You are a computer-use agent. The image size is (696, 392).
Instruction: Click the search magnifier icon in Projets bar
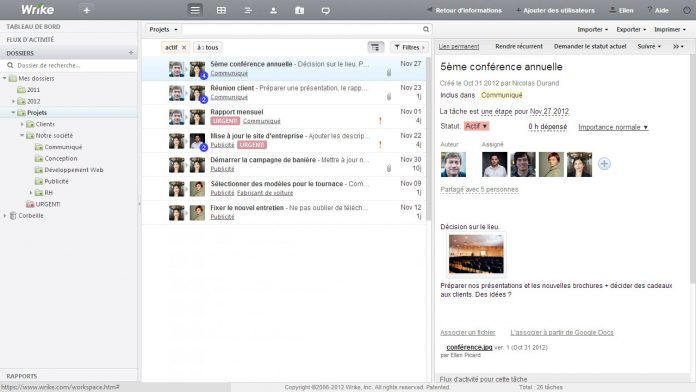[x=426, y=29]
